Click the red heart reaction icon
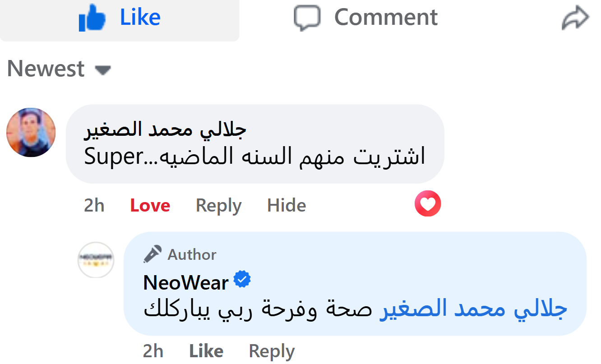 (x=427, y=204)
